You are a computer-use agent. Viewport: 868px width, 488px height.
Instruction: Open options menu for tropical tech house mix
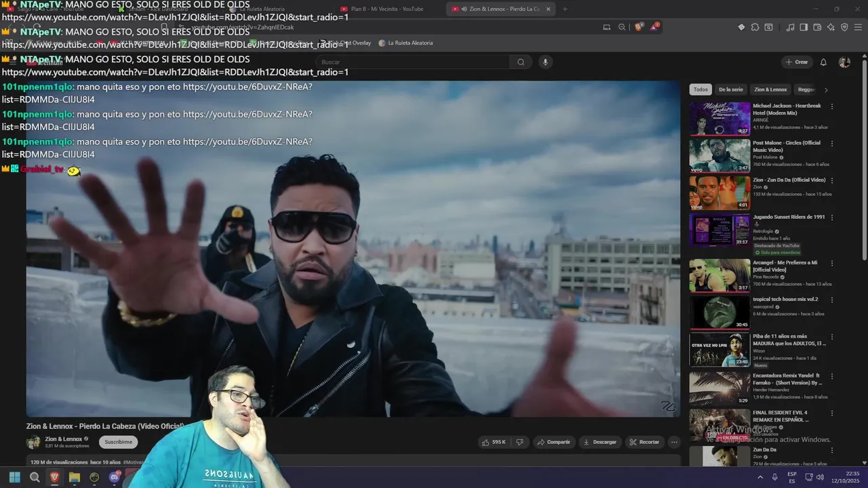click(x=832, y=300)
